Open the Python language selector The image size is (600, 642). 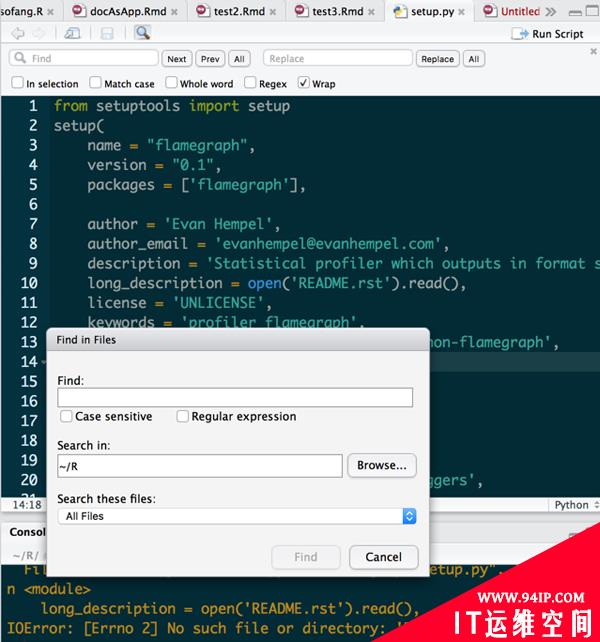(x=576, y=505)
